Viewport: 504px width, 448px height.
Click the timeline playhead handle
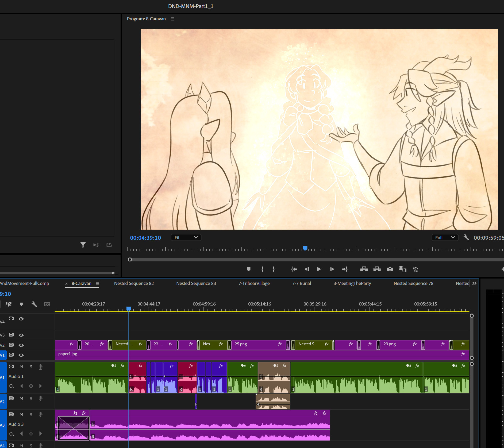tap(129, 309)
